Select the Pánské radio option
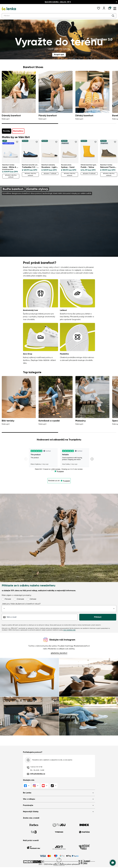 [3, 599]
